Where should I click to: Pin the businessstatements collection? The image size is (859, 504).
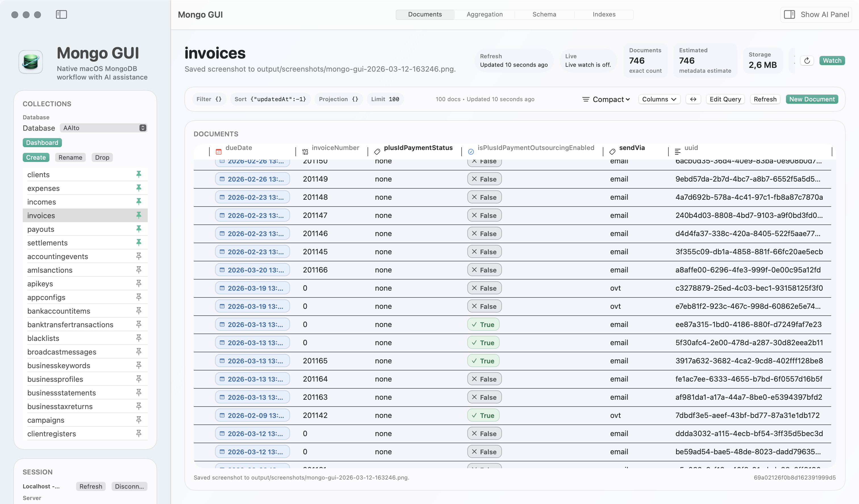click(x=139, y=393)
